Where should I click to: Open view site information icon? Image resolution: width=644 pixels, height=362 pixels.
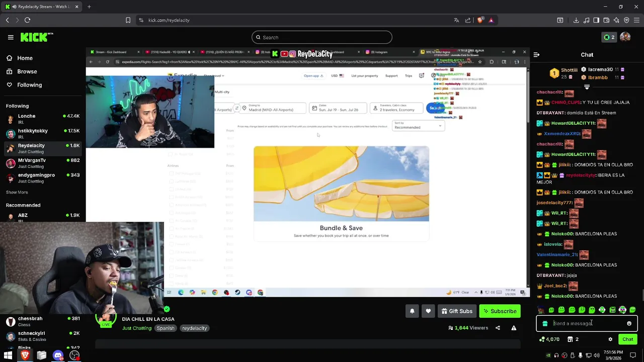point(141,20)
